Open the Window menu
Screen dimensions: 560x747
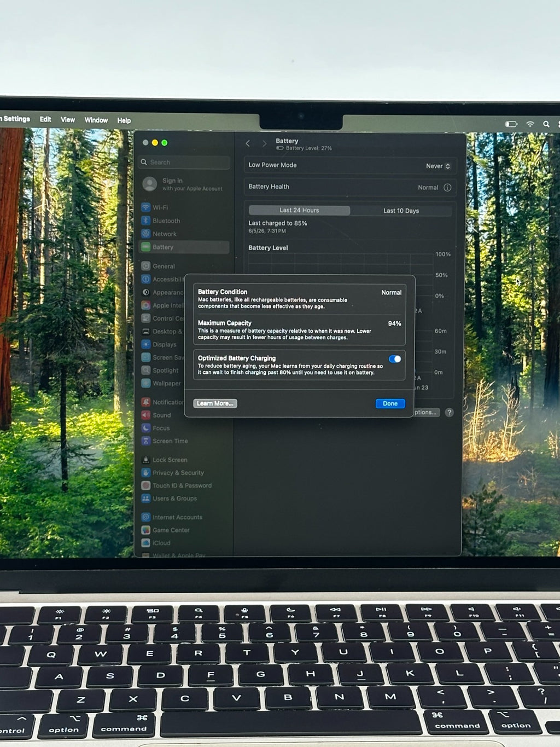96,120
